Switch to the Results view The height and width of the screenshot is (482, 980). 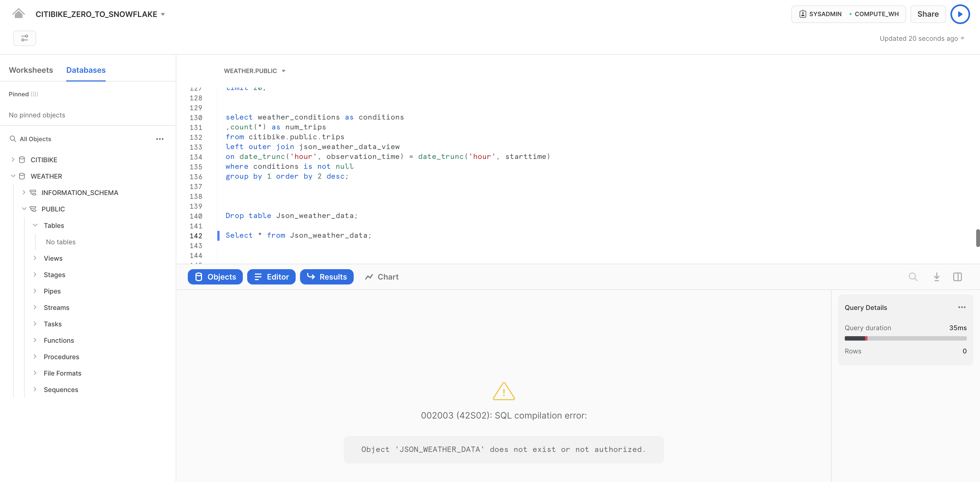pyautogui.click(x=327, y=277)
